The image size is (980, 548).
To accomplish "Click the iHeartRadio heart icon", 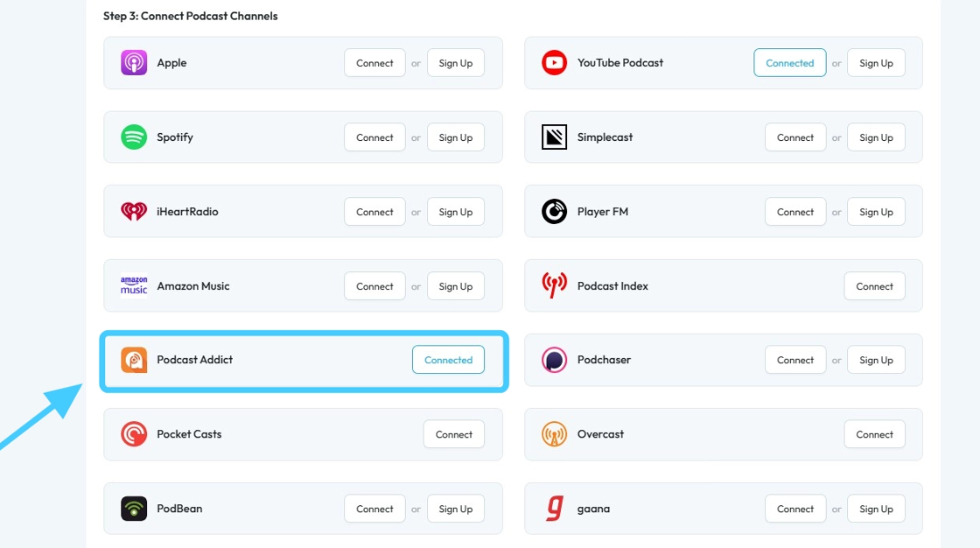I will pyautogui.click(x=134, y=212).
